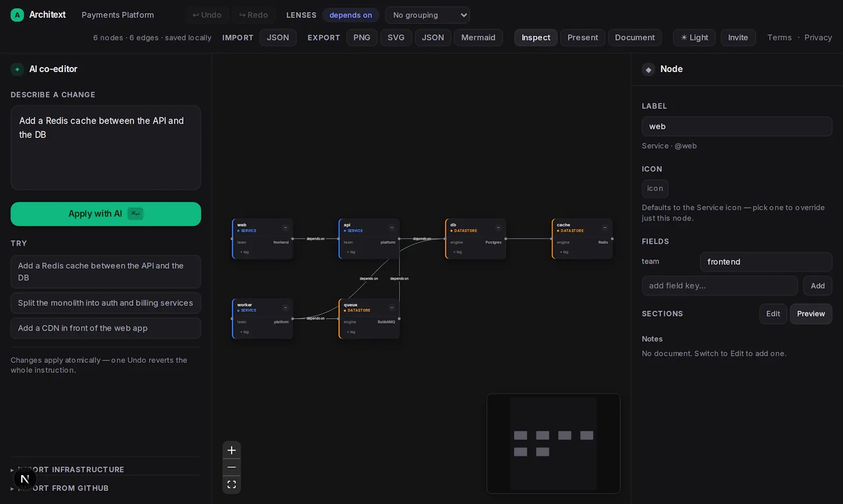Click the AI co-editor sparkle icon
The image size is (843, 504).
[17, 69]
